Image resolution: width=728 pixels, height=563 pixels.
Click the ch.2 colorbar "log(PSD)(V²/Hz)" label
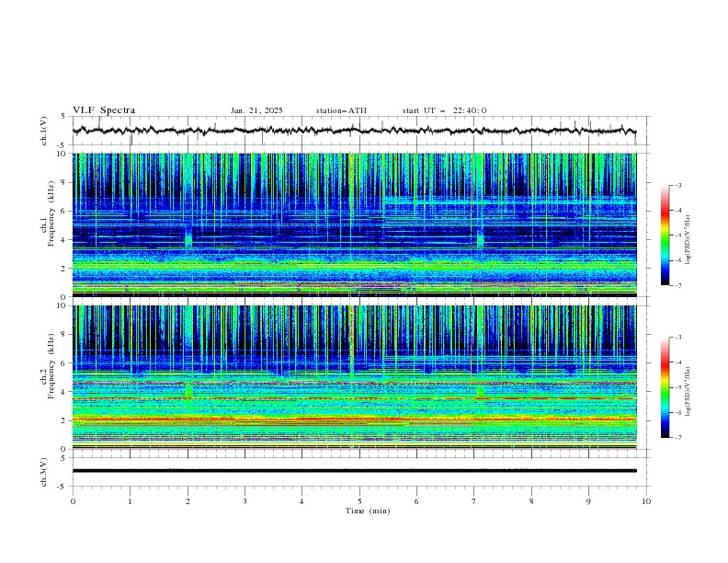coord(688,391)
